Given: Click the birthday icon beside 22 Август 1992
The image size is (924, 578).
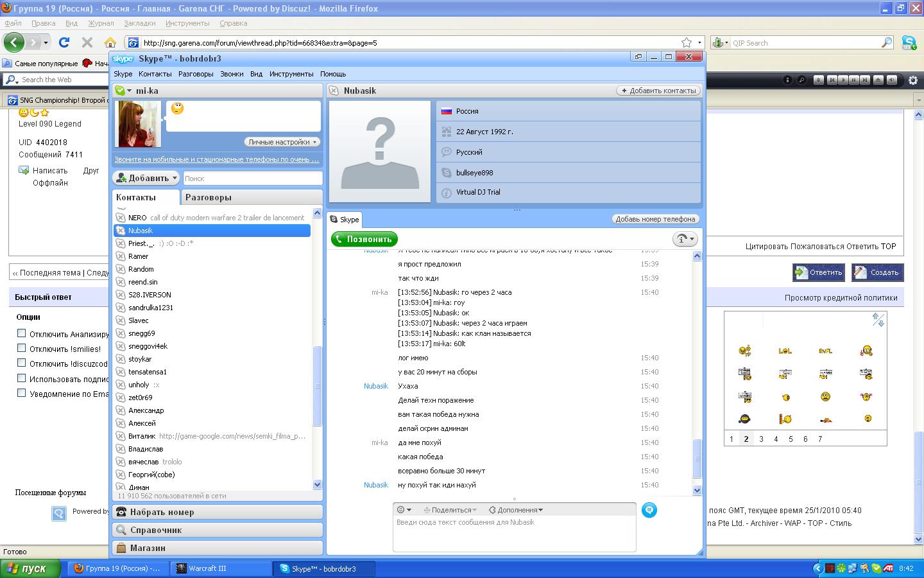Looking at the screenshot, I should (447, 132).
